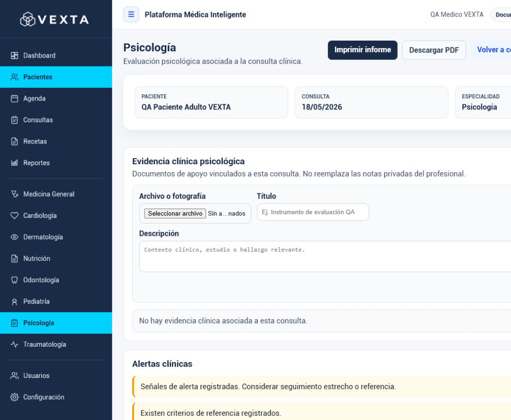Open the Agenda menu item
The image size is (511, 420).
click(56, 98)
